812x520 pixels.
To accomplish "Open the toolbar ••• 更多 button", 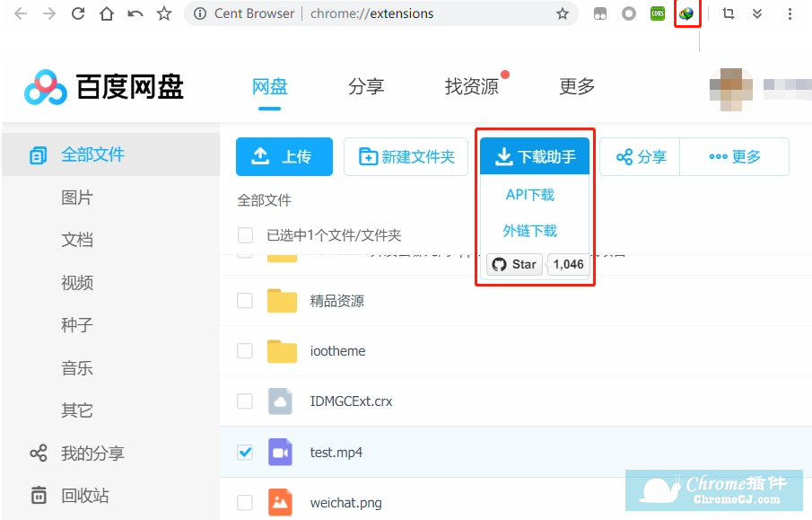I will click(734, 156).
